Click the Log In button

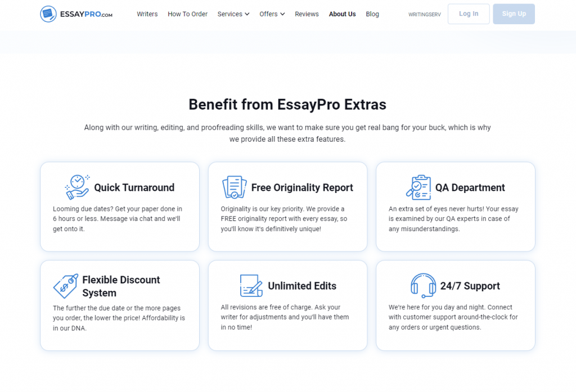click(469, 14)
